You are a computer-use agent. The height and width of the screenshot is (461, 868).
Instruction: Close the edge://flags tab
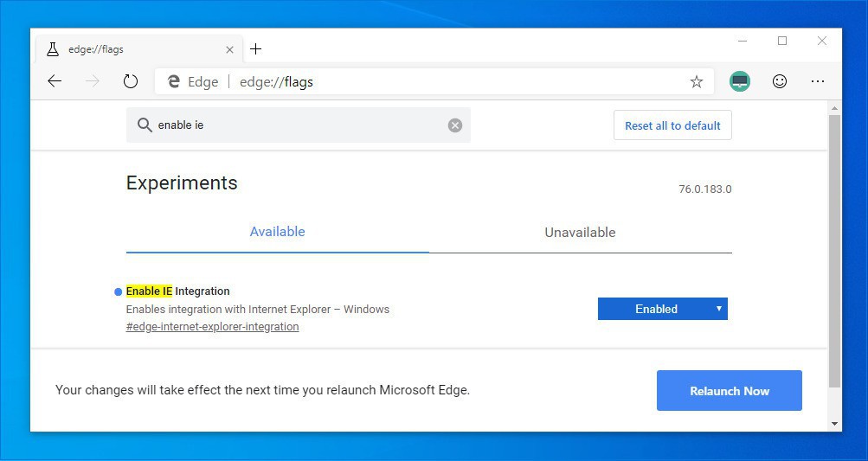coord(229,49)
